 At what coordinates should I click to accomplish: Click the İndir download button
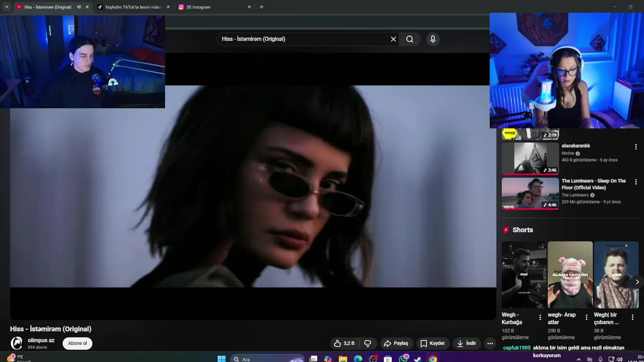pos(466,343)
